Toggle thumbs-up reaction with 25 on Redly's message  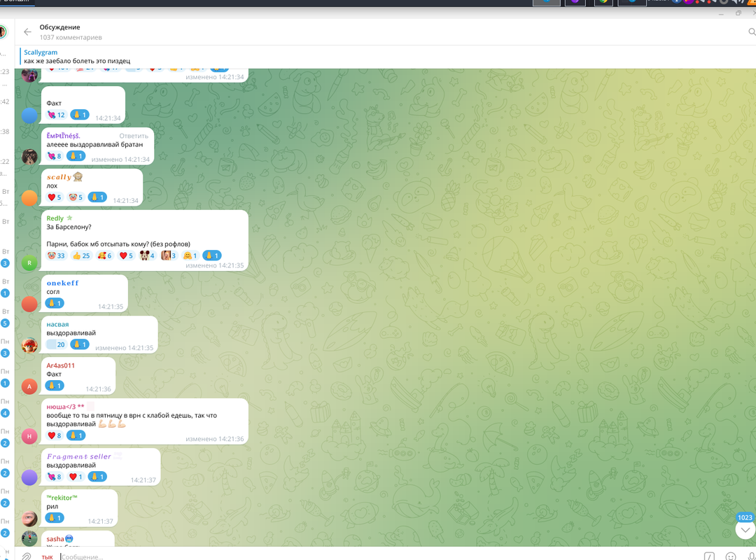pyautogui.click(x=81, y=255)
